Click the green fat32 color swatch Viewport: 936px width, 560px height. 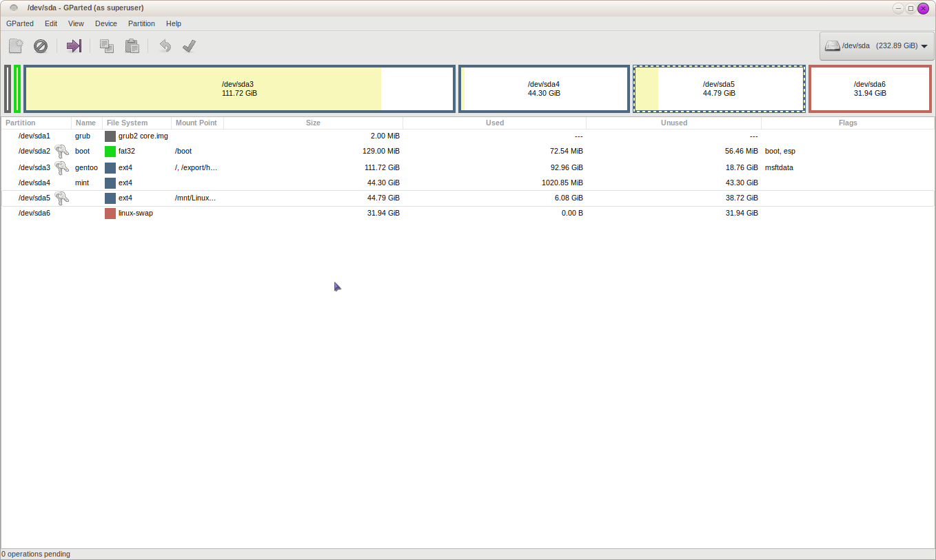(x=110, y=152)
